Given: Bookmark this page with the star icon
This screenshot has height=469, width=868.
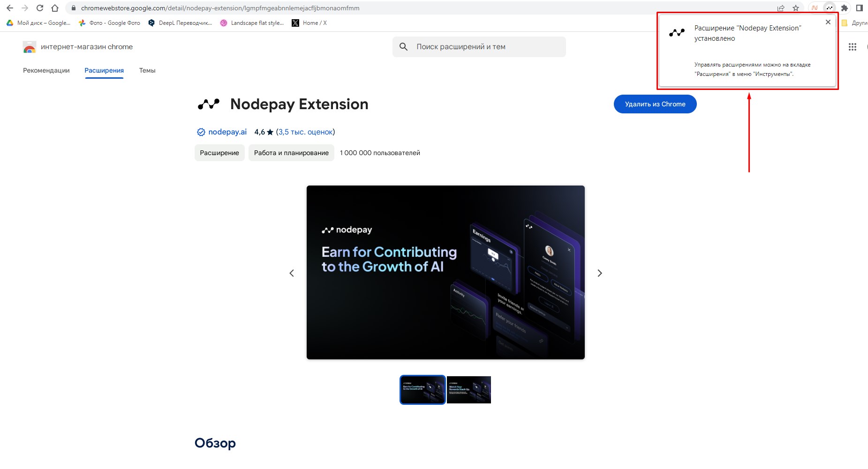Looking at the screenshot, I should pyautogui.click(x=796, y=8).
